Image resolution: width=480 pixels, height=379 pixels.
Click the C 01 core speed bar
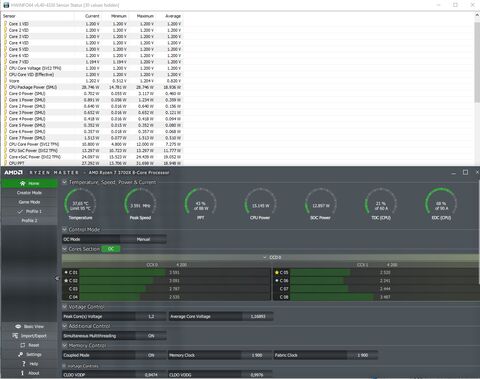pyautogui.click(x=123, y=272)
